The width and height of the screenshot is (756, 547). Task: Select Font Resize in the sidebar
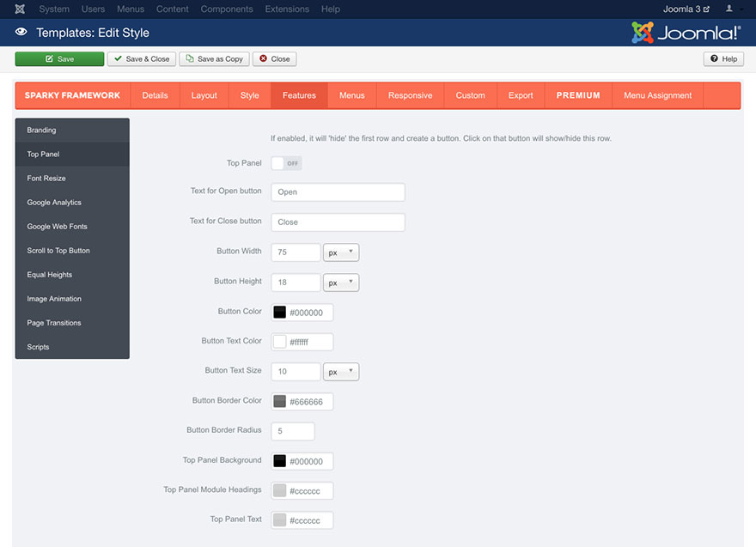72,179
